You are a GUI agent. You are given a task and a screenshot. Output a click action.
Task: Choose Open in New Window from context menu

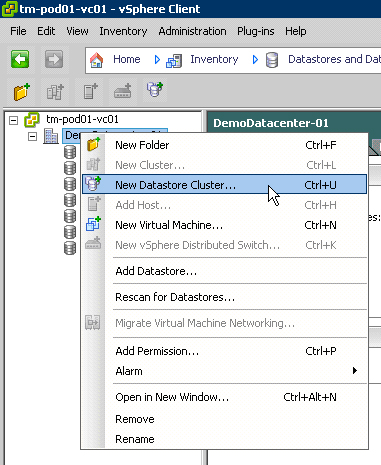224,397
